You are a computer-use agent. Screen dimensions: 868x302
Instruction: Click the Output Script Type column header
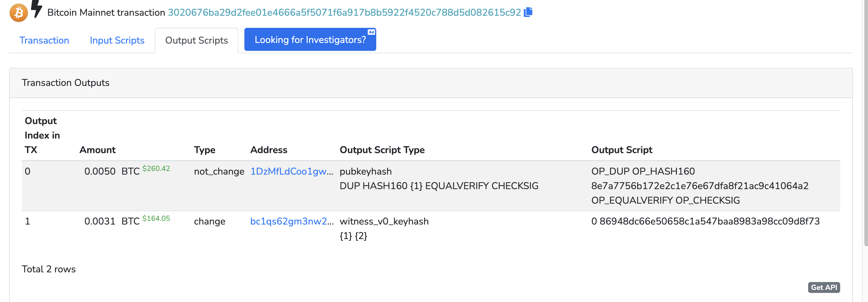382,150
